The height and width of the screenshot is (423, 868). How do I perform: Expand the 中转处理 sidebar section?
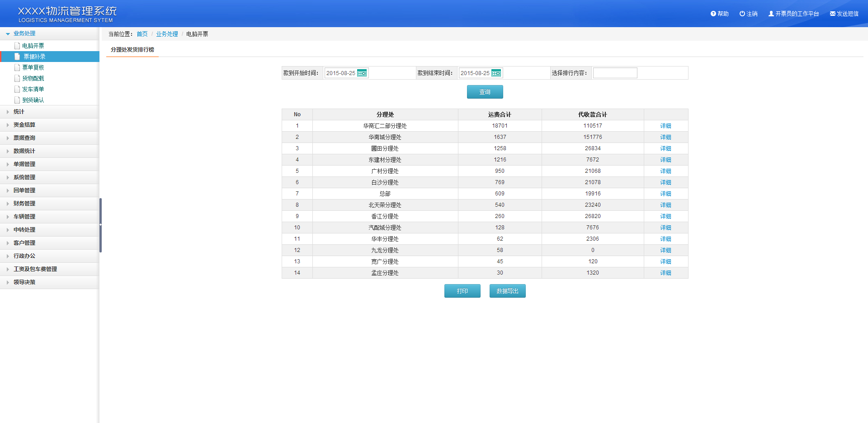click(49, 230)
